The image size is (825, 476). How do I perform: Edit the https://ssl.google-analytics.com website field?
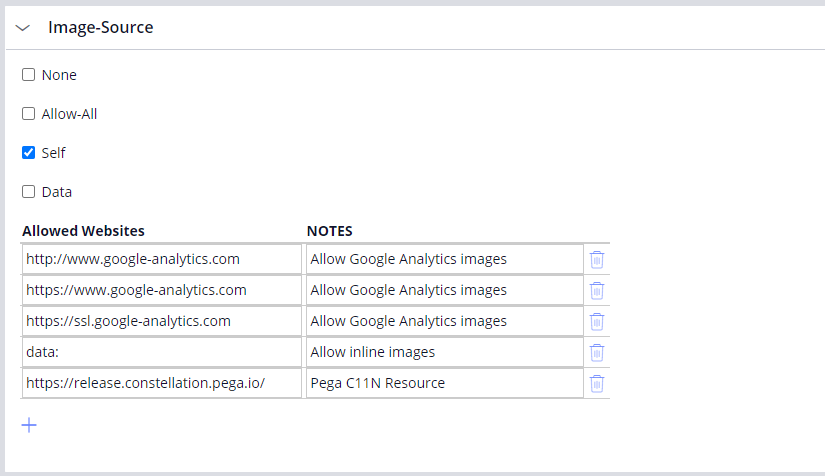[x=161, y=321]
